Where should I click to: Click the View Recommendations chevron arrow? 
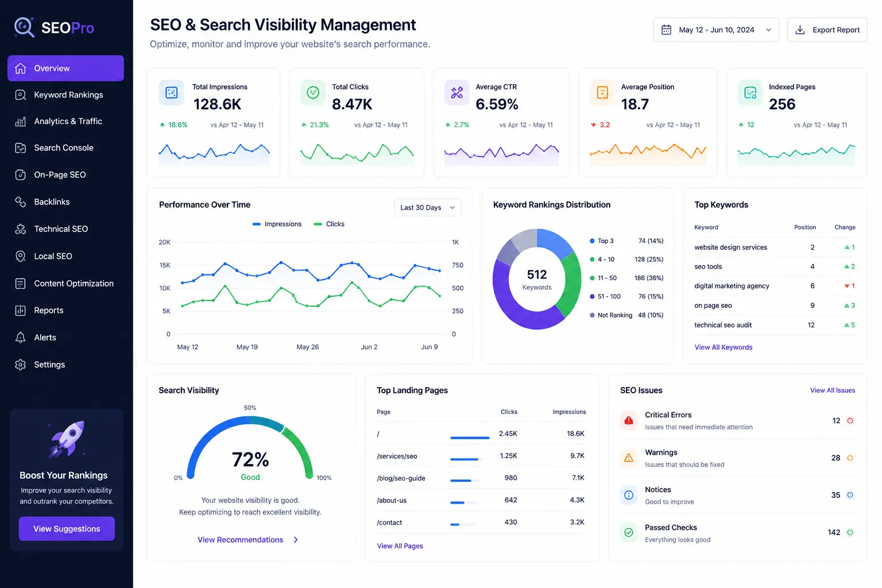296,540
